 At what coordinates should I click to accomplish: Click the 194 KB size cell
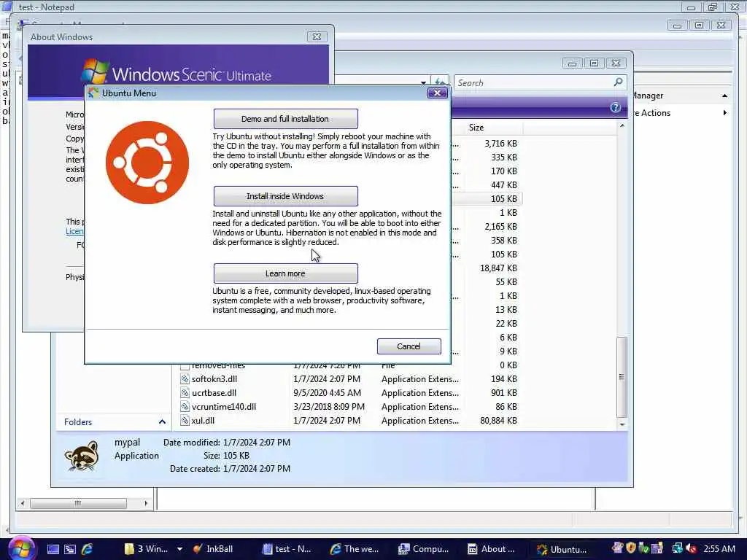[x=504, y=379]
